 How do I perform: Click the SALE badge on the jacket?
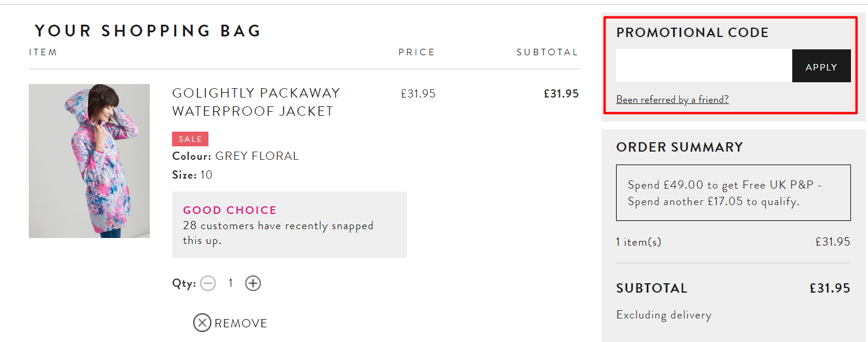pos(190,139)
